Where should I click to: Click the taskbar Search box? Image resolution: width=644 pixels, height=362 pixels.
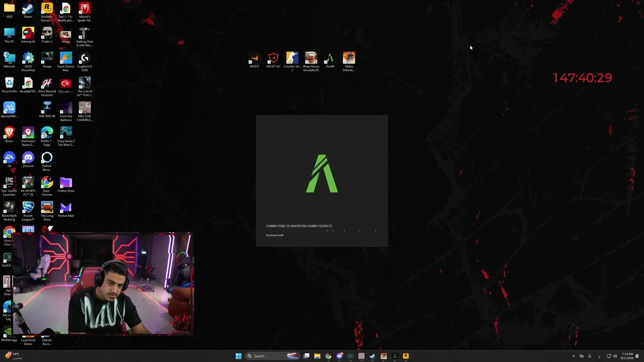[x=272, y=356]
